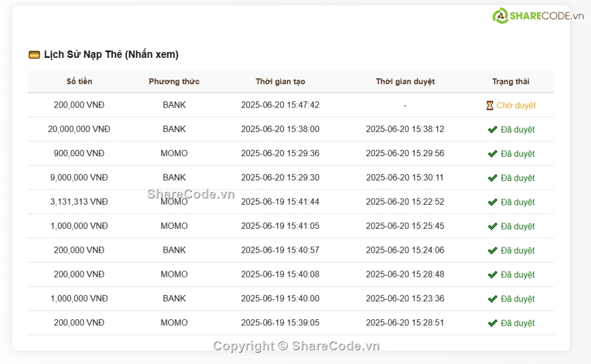Viewport: 591px width, 364px height.
Task: Click the checkmark icon in the 20,000,000 VNĐ row
Action: (492, 129)
